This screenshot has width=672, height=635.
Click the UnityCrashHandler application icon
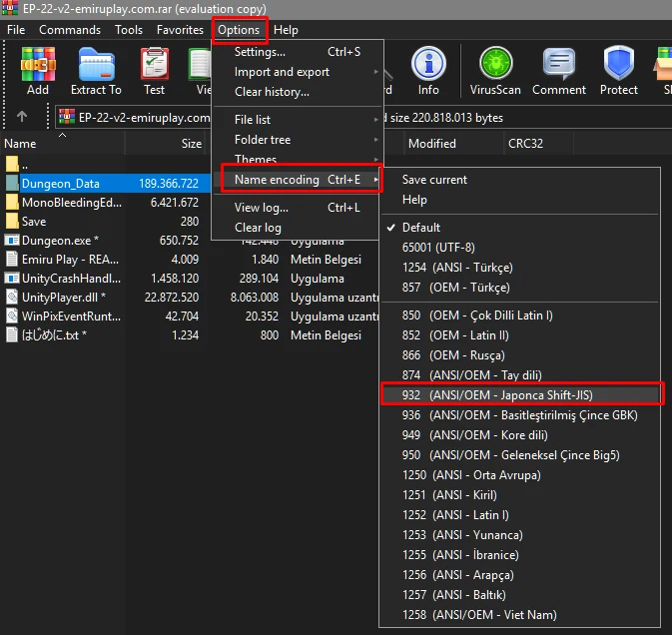point(12,278)
